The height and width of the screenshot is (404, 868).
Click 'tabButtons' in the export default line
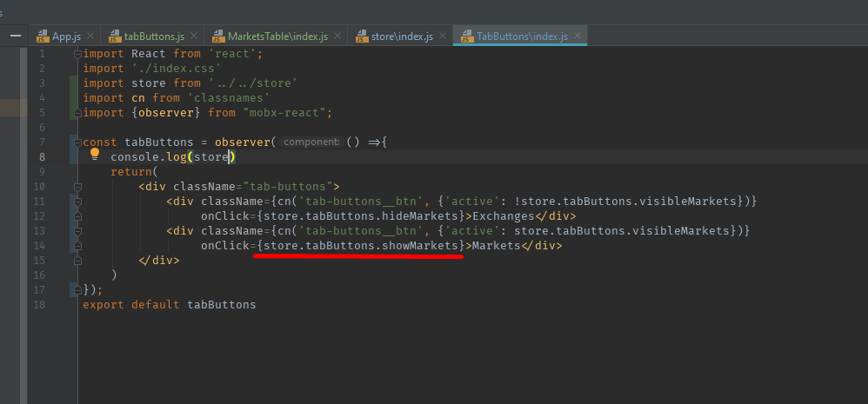(x=222, y=304)
